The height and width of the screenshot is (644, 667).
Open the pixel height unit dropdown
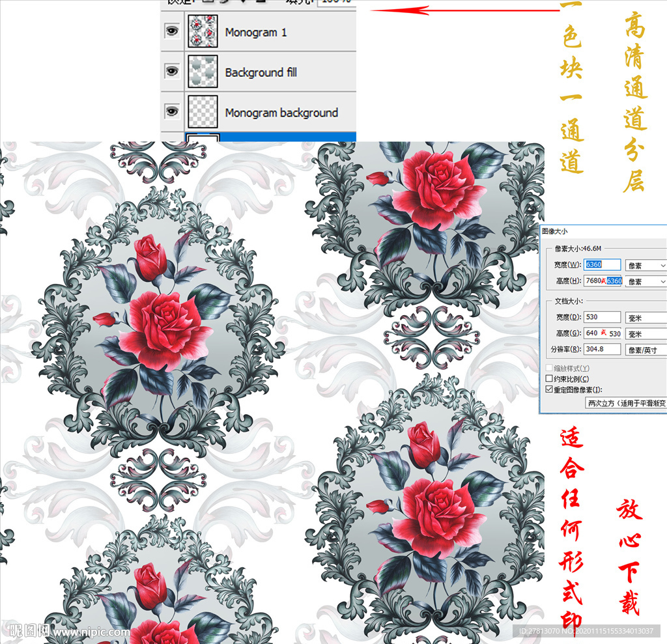(646, 281)
